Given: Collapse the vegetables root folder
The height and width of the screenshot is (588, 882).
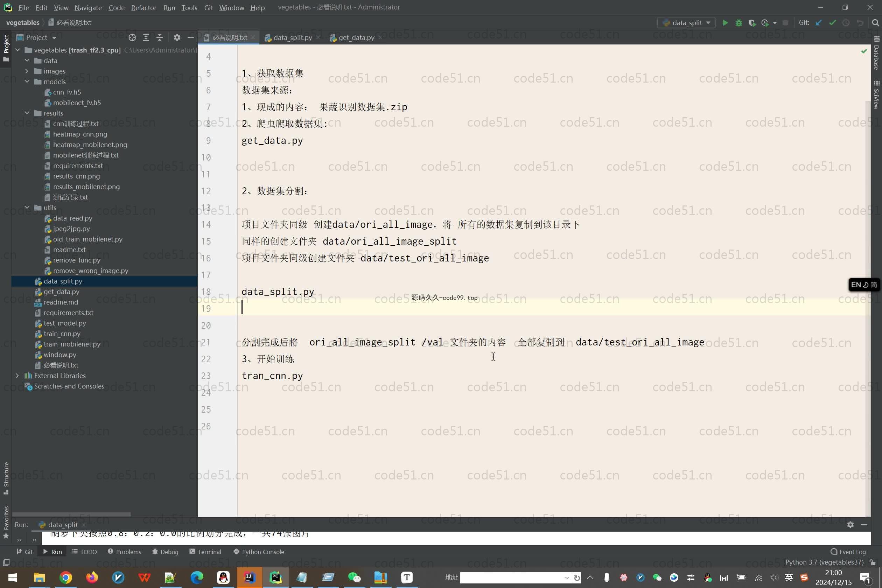Looking at the screenshot, I should click(17, 50).
